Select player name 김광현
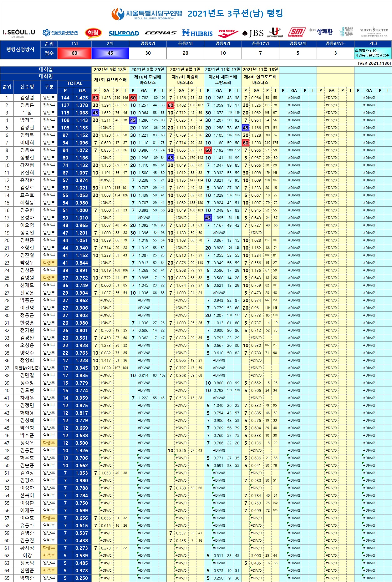The image size is (392, 582). click(x=27, y=128)
